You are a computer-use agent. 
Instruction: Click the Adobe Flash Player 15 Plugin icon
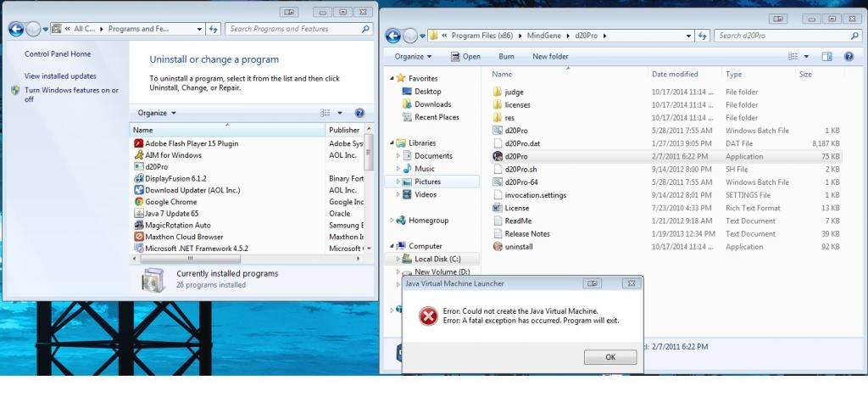[139, 143]
